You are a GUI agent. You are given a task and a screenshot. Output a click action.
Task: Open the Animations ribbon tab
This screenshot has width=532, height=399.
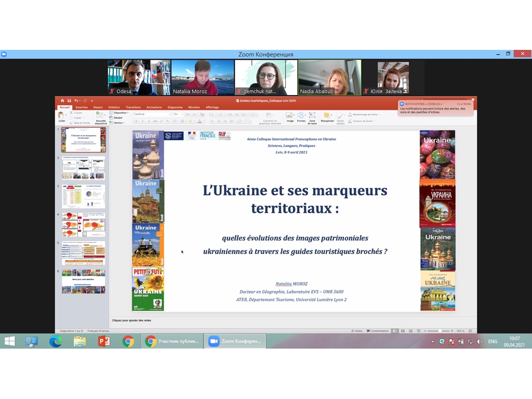point(154,107)
